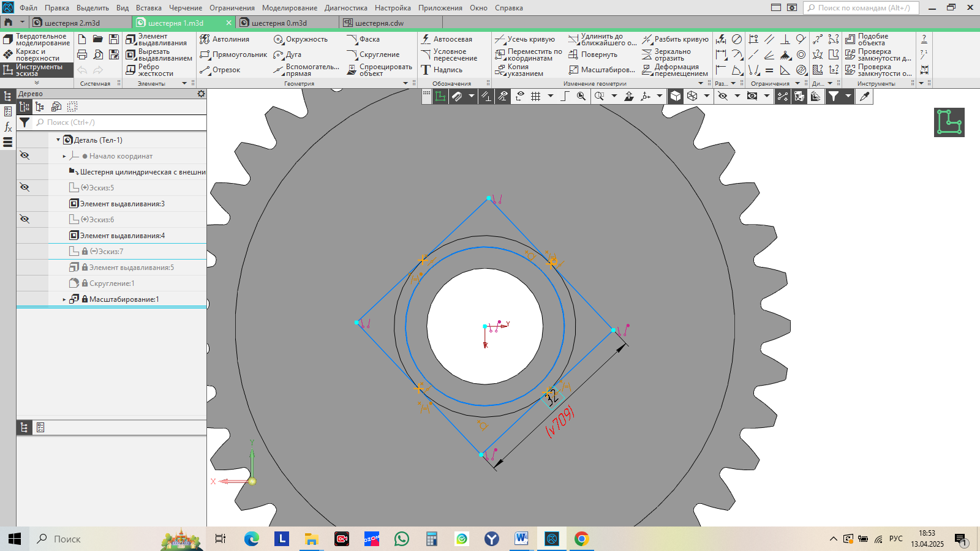Viewport: 980px width, 551px height.
Task: Expand the Ограничения group arrow
Action: coord(797,83)
